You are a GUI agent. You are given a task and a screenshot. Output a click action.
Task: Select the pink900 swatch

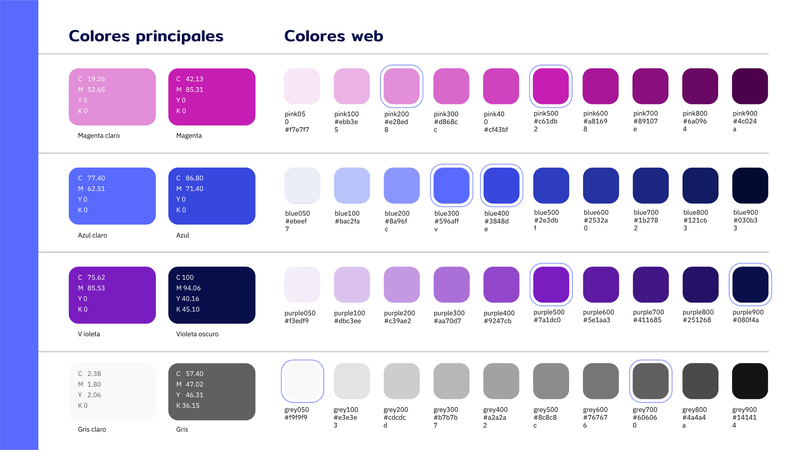(749, 86)
